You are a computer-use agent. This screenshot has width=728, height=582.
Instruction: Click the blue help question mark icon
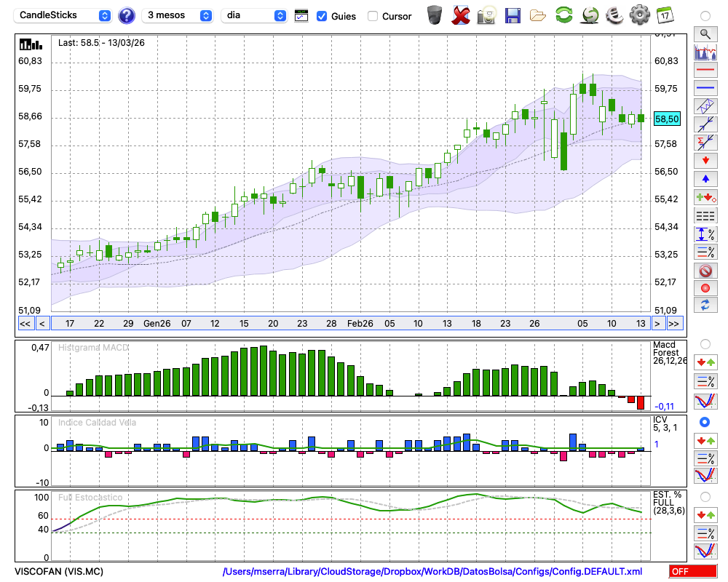coord(127,15)
